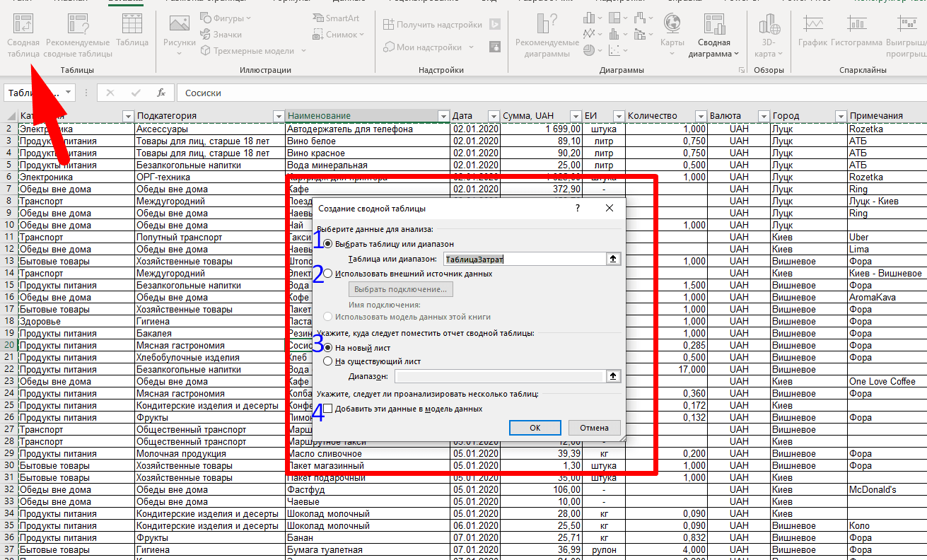Click the range selector beside Диапазон field
Viewport: 927px width, 560px height.
pyautogui.click(x=612, y=377)
